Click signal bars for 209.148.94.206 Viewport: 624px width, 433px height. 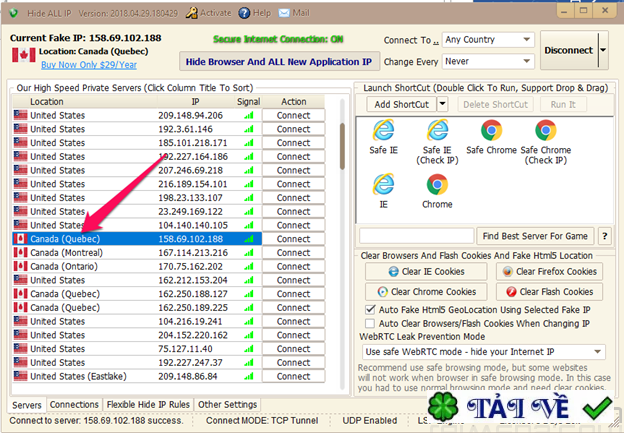249,115
